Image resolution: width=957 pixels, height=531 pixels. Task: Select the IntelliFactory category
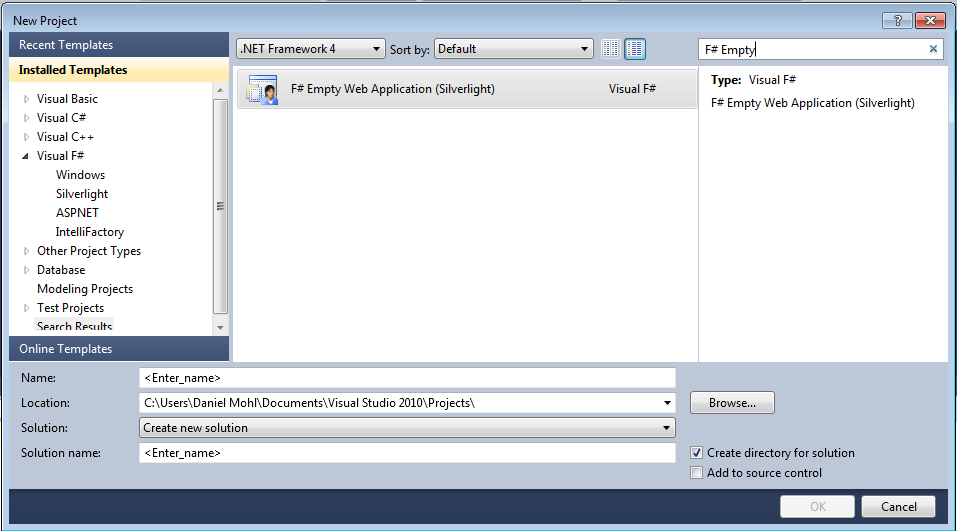pyautogui.click(x=90, y=232)
